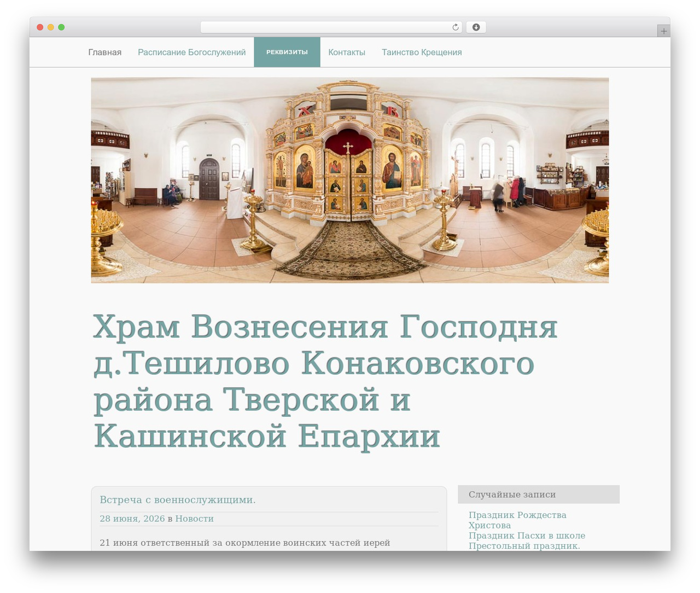The image size is (700, 593).
Task: Open Престольный праздник entry
Action: click(x=524, y=546)
